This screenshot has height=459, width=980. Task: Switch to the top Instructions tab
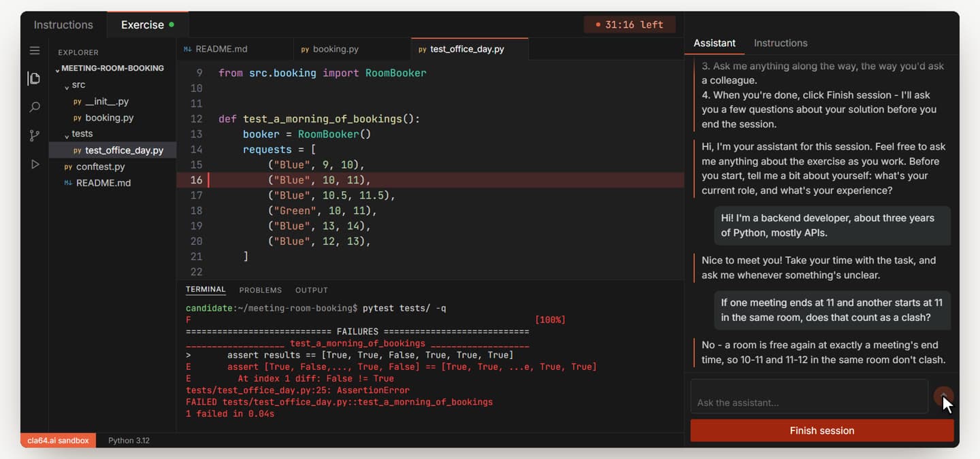(x=63, y=24)
